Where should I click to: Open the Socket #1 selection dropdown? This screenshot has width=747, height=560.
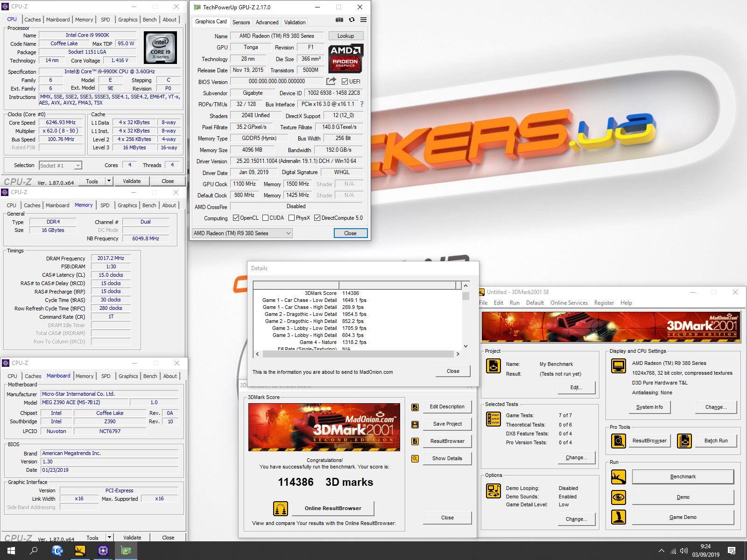coord(61,166)
